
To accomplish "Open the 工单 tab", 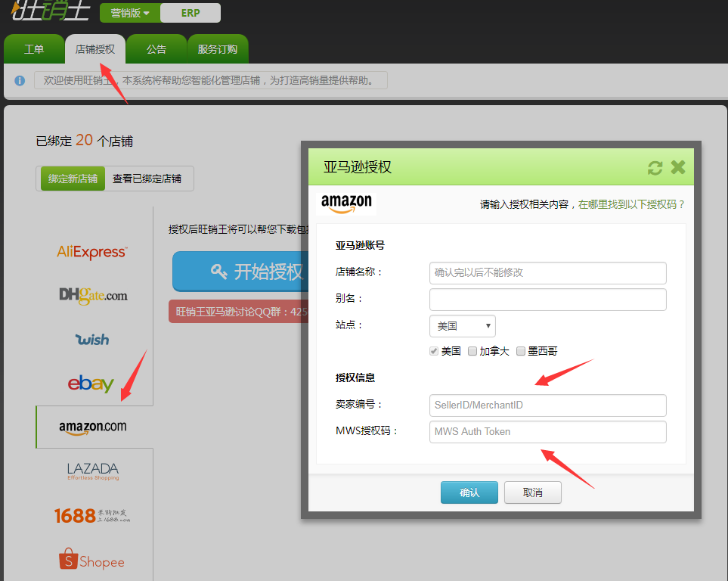I will coord(34,49).
